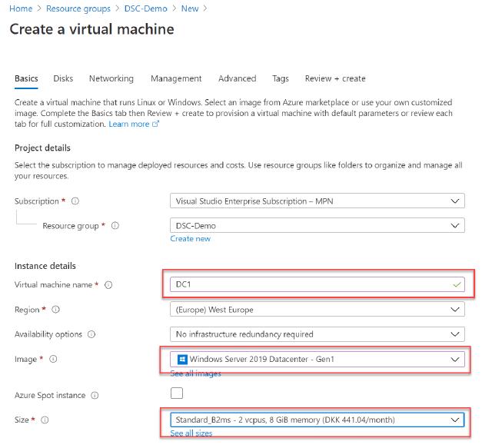Expand the Availability options dropdown
The height and width of the screenshot is (448, 492).
[317, 334]
